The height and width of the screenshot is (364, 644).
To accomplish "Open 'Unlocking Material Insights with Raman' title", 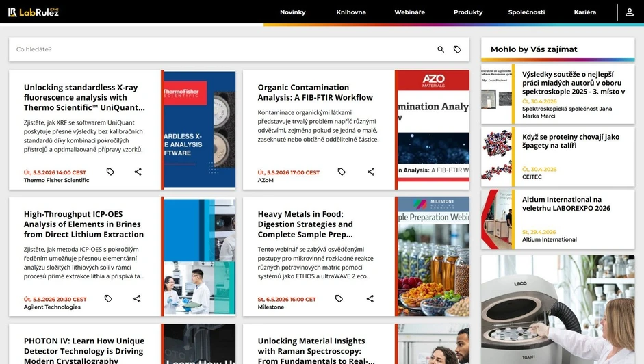I will point(316,351).
